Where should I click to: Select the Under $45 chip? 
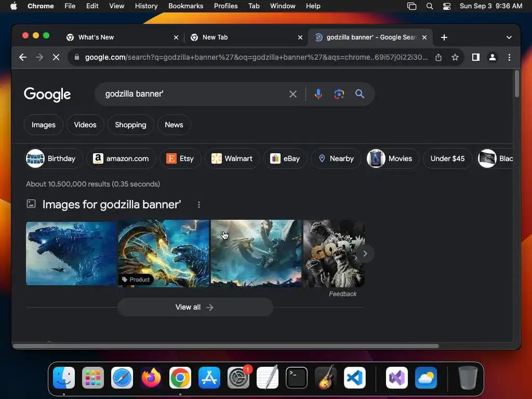(447, 158)
